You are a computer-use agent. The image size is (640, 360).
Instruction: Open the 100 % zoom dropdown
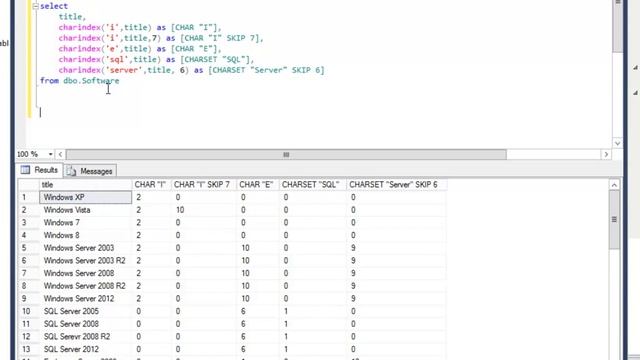coord(50,154)
